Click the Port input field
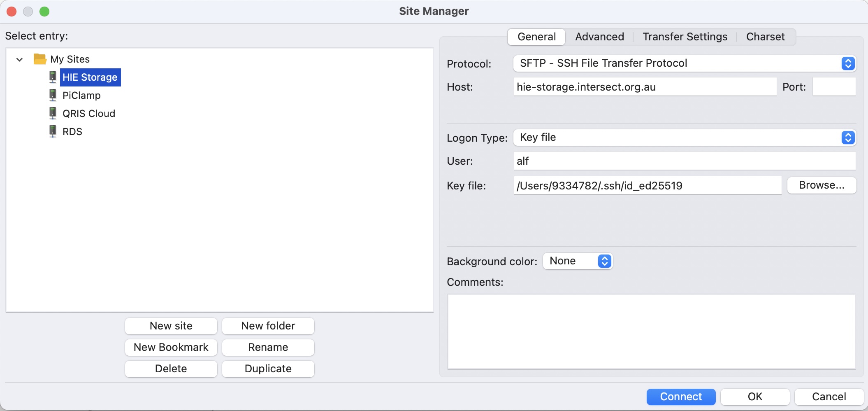 click(834, 87)
